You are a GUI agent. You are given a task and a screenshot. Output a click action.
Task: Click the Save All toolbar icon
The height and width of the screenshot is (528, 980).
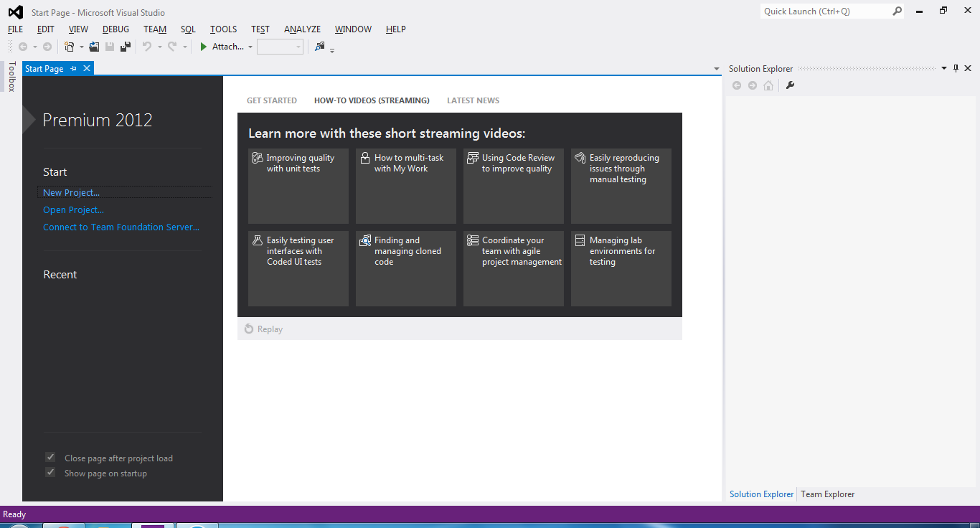(126, 47)
